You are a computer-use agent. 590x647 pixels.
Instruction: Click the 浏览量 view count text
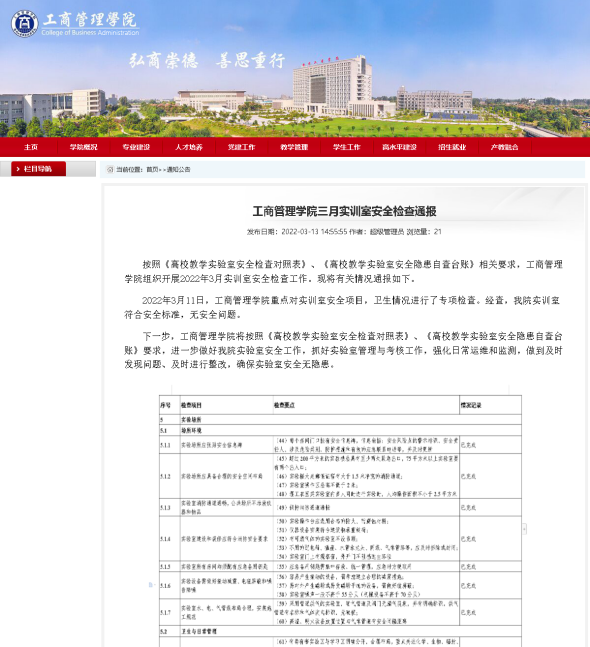(424, 231)
